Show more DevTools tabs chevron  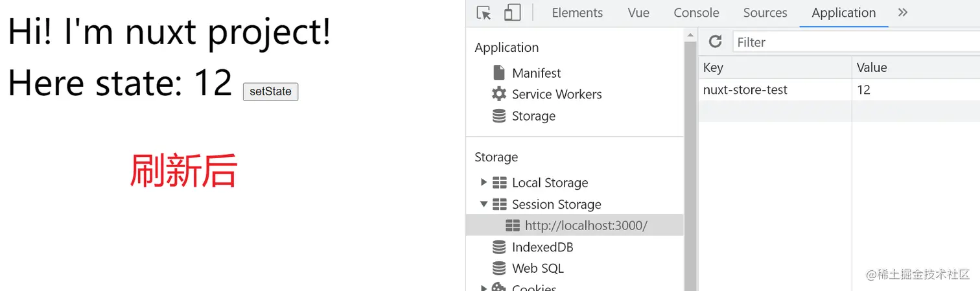[903, 13]
